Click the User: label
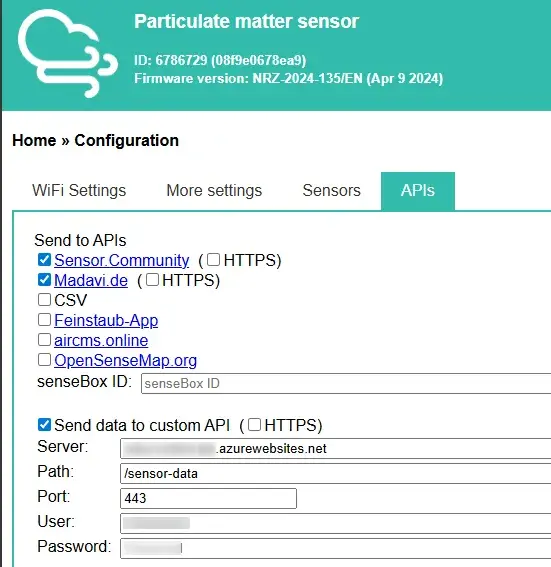 point(56,521)
